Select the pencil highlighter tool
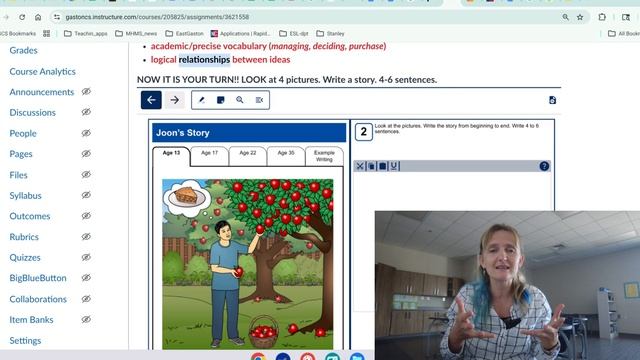 click(x=201, y=100)
